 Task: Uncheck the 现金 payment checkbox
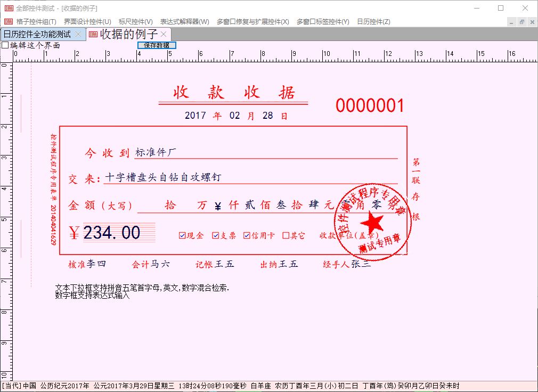pyautogui.click(x=182, y=235)
